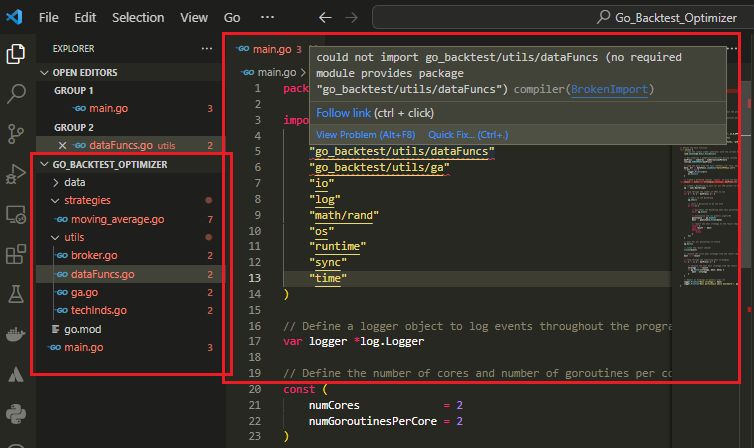Open Remote Explorer view in activity bar
Viewport: 754px width, 448px height.
15,214
